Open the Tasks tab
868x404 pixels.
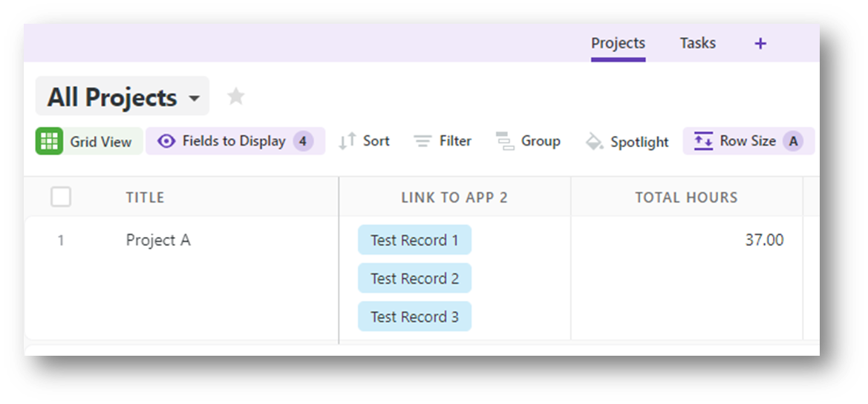pyautogui.click(x=697, y=43)
